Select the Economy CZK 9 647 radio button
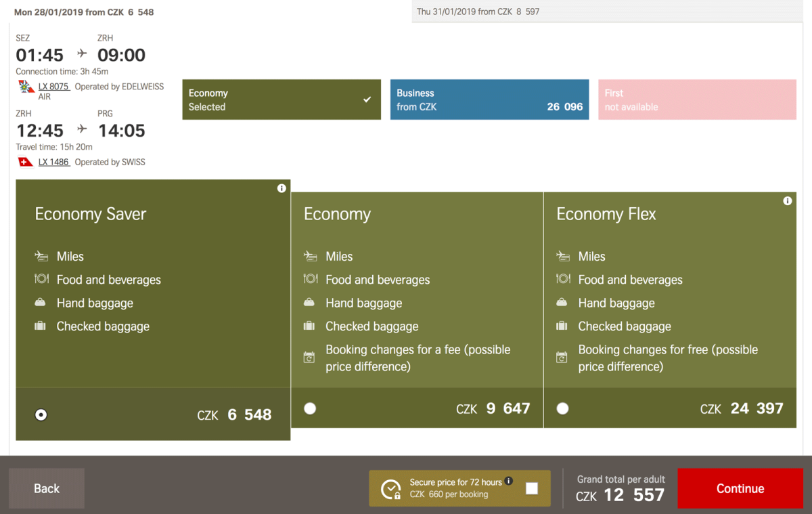Image resolution: width=812 pixels, height=514 pixels. [310, 408]
